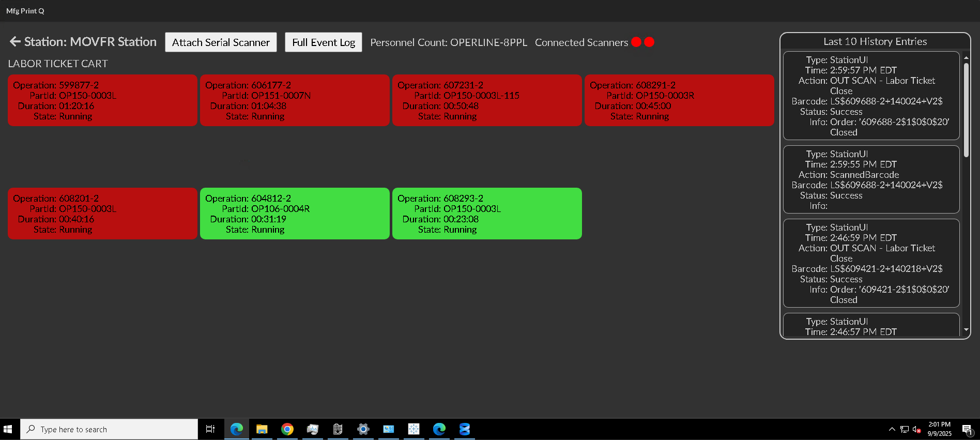This screenshot has height=440, width=980.
Task: Select the labor ticket for operation 599877-2
Action: (x=102, y=100)
